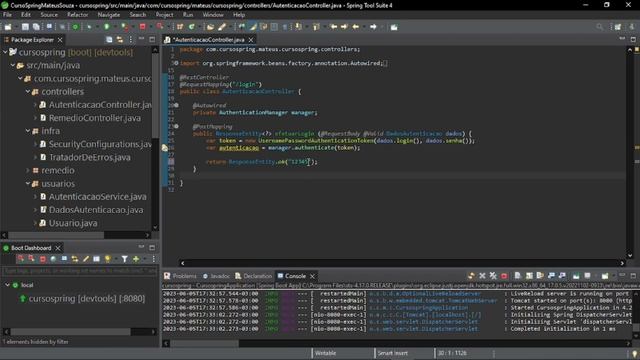Open the File menu
640x360 pixels.
click(x=7, y=15)
